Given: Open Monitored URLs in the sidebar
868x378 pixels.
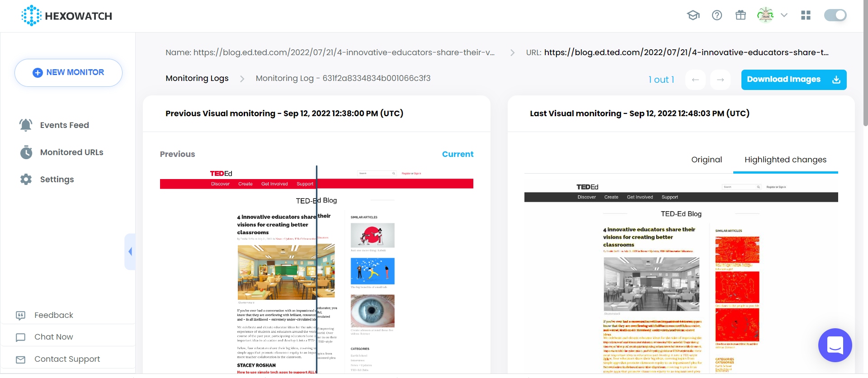Looking at the screenshot, I should [71, 152].
